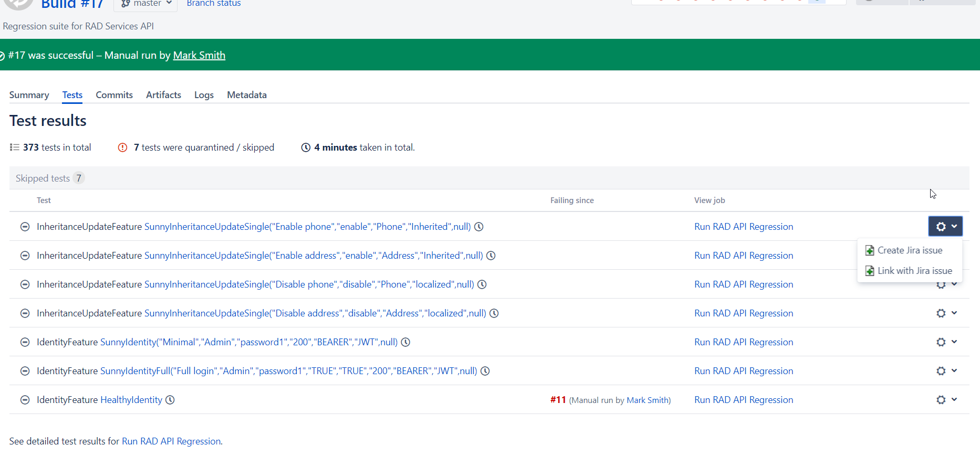Click clock icon beside Disable address test
The height and width of the screenshot is (456, 980).
pos(494,313)
